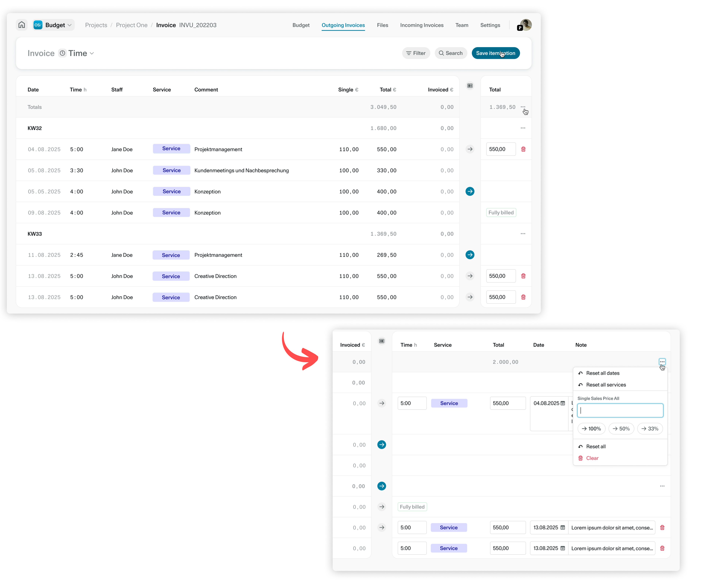The image size is (702, 588).
Task: Click the blue transfer arrow for the 11.08.2025 Projektmanagement row
Action: [x=470, y=255]
